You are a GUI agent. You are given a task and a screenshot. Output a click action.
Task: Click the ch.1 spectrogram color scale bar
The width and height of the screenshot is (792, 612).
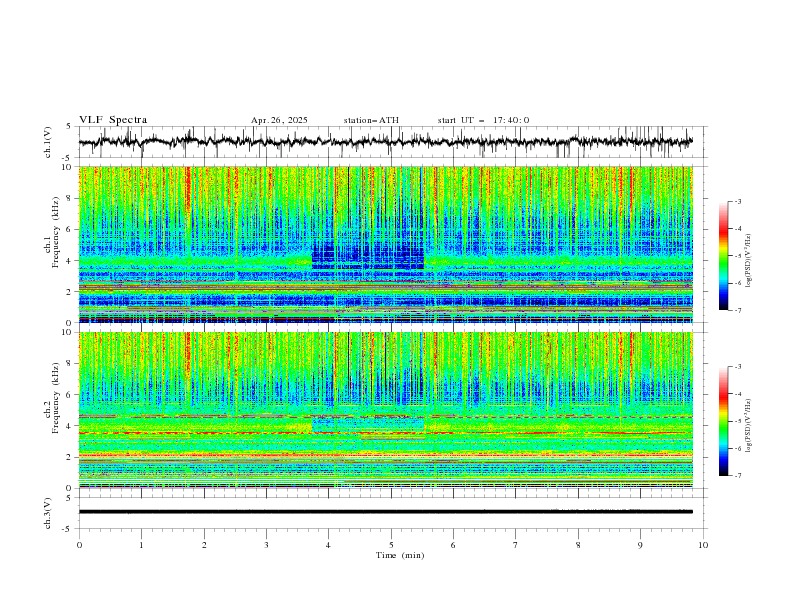click(x=723, y=255)
